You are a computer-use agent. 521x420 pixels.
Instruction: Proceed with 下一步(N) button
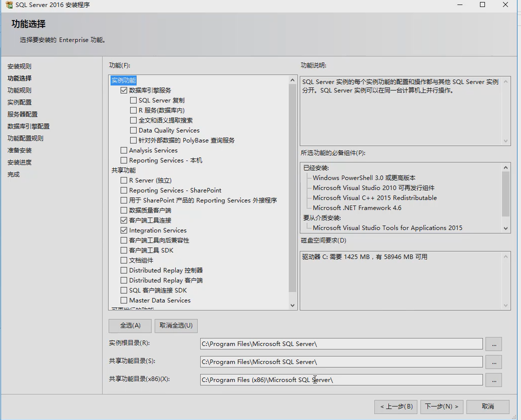[x=442, y=406]
